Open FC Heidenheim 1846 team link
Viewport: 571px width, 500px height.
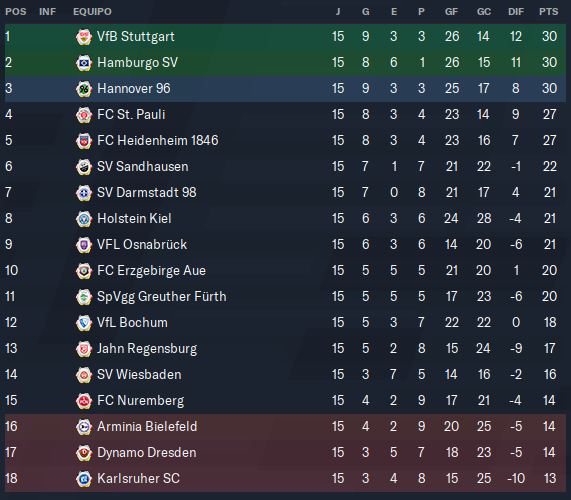click(x=158, y=141)
